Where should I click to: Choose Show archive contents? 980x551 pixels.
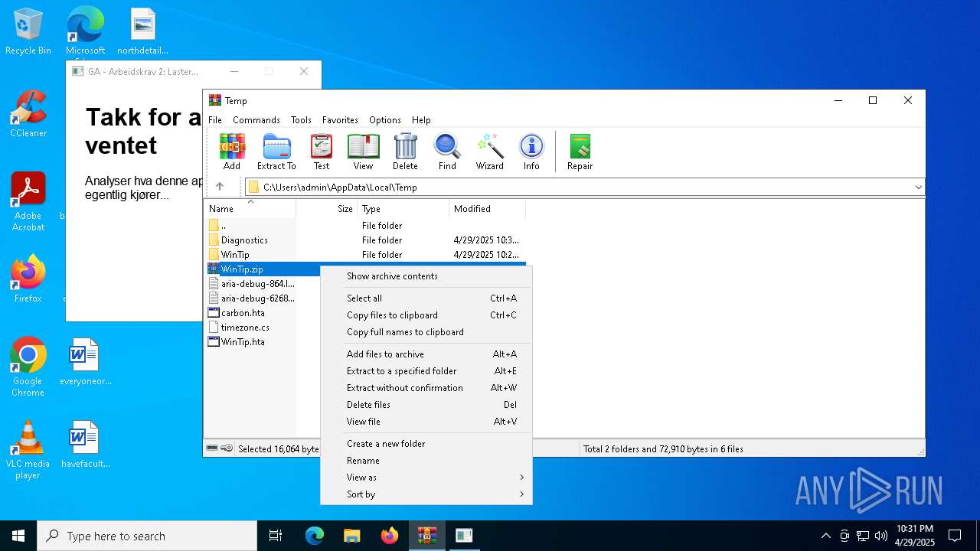tap(426, 276)
